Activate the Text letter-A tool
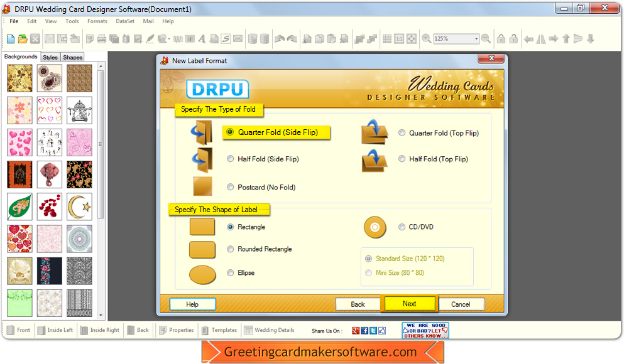 coord(202,38)
